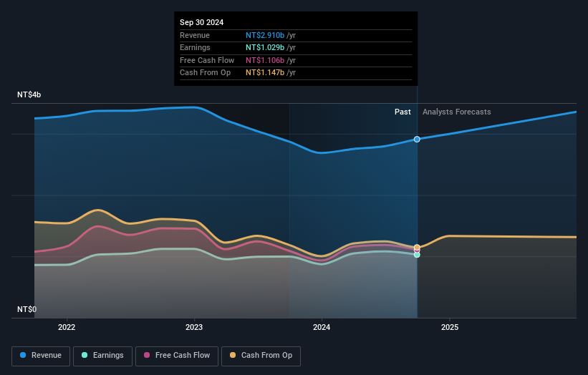Click the NT$4b y-axis label
Viewport: 588px width, 375px height.
(x=29, y=94)
